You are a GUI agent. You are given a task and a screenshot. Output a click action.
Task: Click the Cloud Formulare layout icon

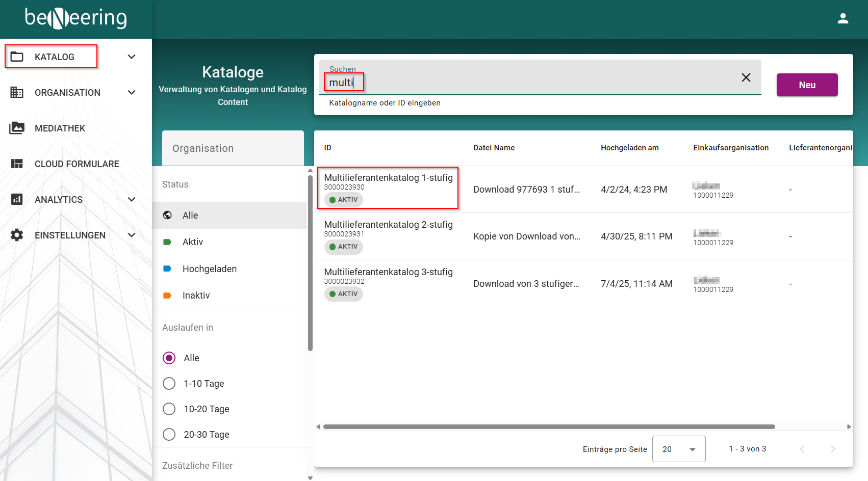point(17,164)
